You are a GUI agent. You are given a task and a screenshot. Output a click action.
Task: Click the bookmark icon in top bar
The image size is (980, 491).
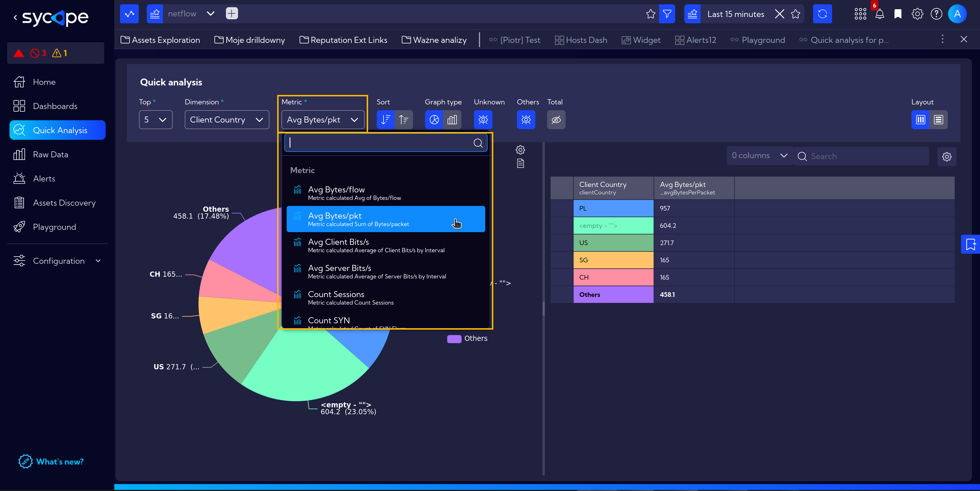pos(898,14)
